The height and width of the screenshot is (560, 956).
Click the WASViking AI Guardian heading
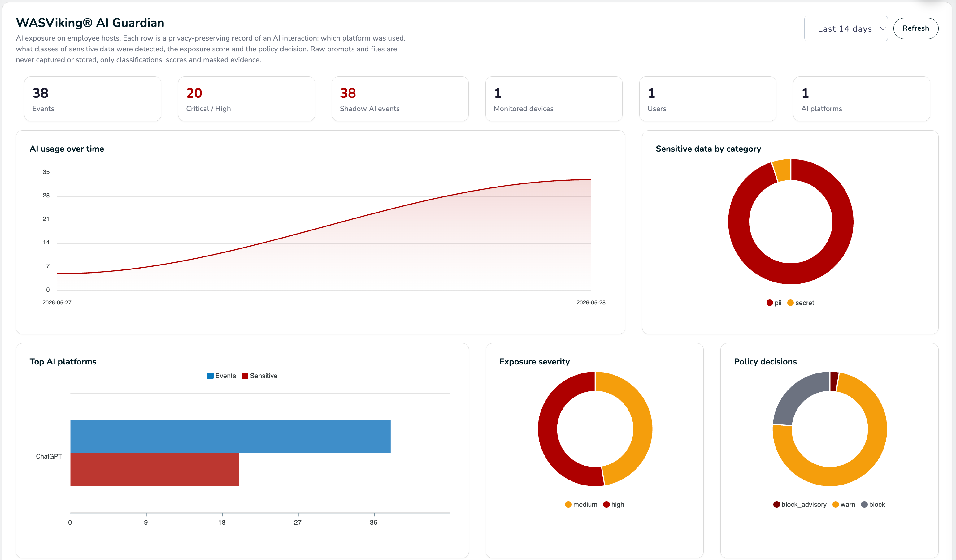(x=90, y=23)
